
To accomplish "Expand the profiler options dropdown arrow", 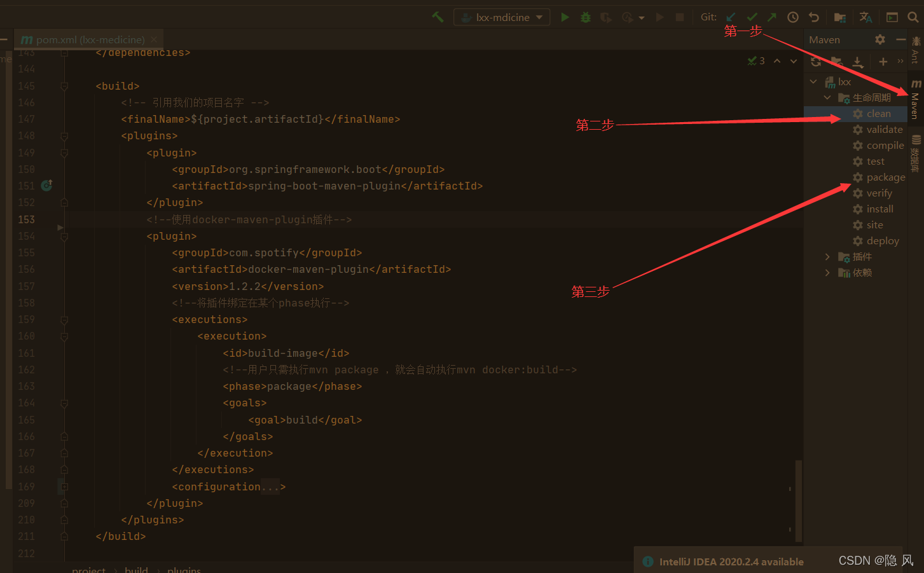I will 642,18.
